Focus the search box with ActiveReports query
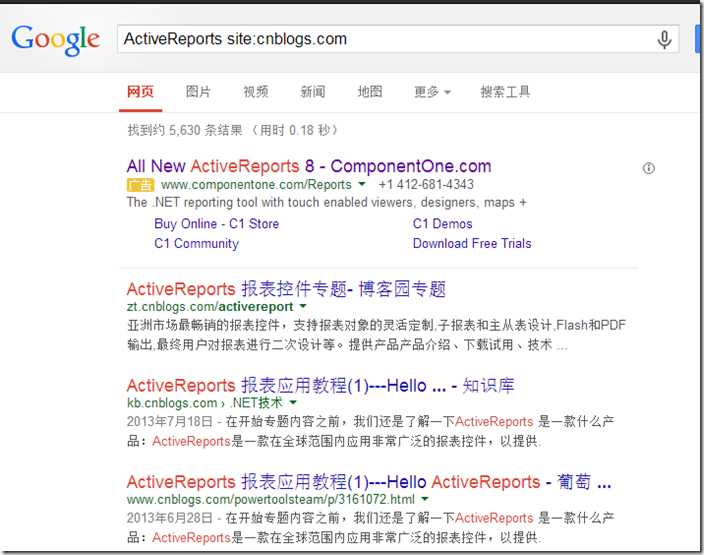Viewport: 704px width, 555px height. pos(398,40)
